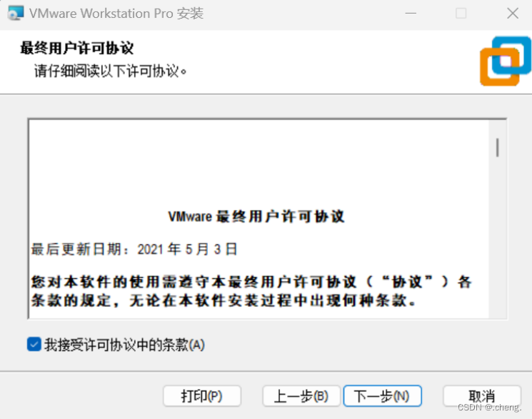
Task: Click the bold paragraph starting with 您对本软件的使用
Action: (251, 291)
